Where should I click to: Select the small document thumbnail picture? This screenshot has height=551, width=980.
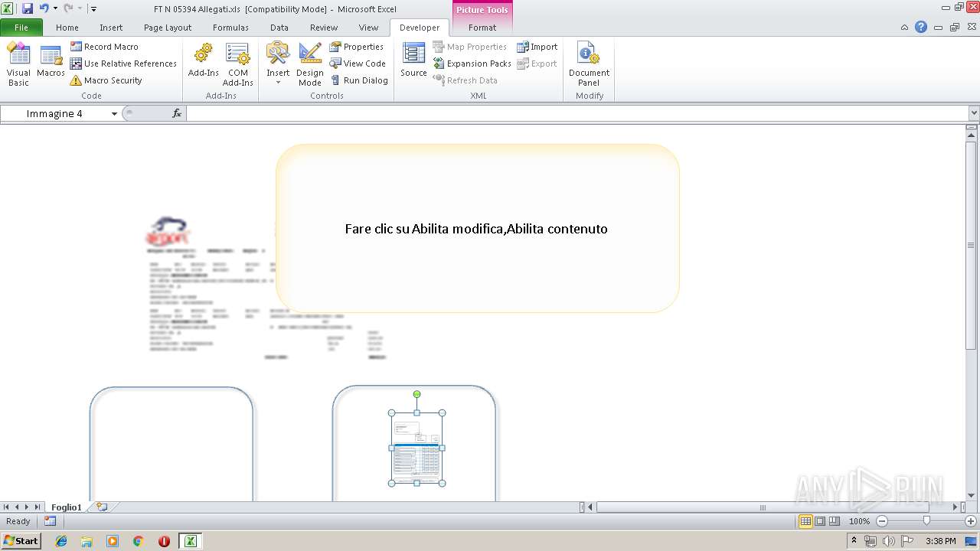(417, 448)
